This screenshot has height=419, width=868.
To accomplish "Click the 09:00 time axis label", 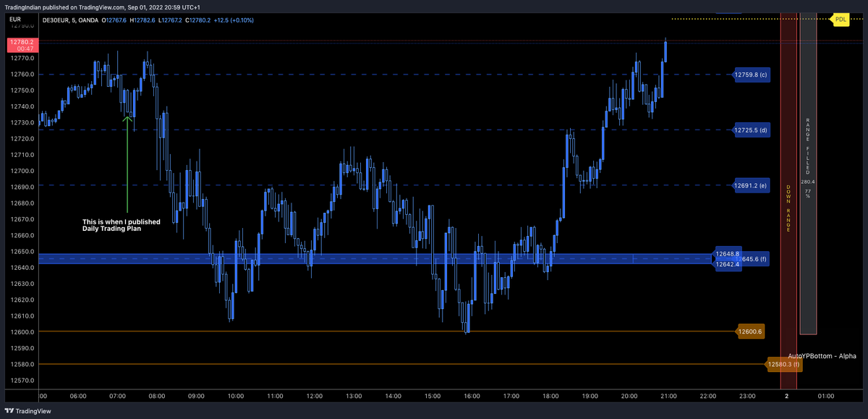I will 196,396.
